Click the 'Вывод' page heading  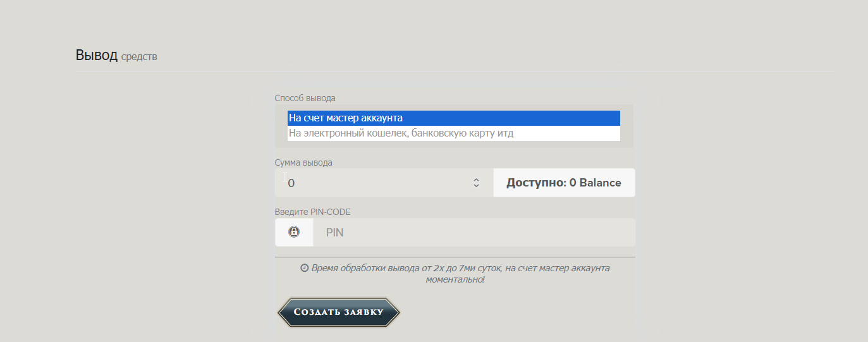tap(97, 55)
